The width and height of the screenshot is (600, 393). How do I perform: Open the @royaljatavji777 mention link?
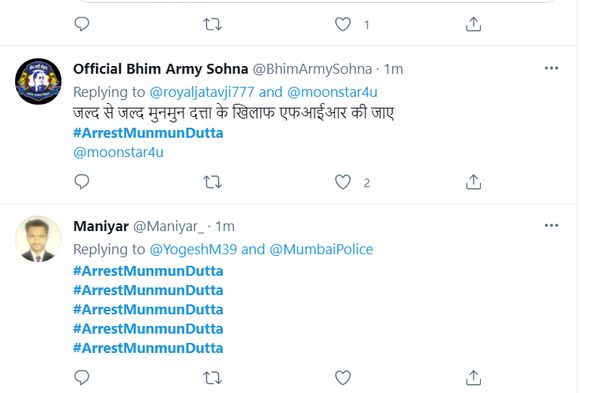click(x=202, y=92)
